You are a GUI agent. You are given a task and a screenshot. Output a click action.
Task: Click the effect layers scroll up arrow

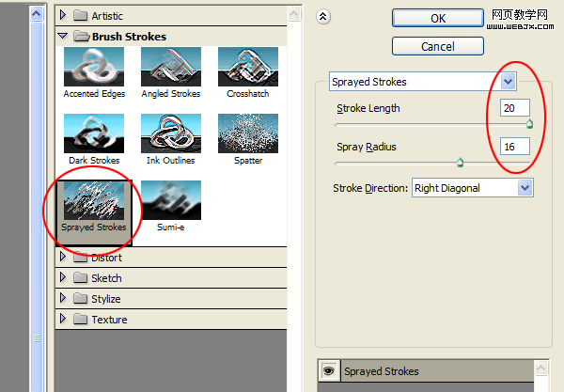tap(541, 368)
